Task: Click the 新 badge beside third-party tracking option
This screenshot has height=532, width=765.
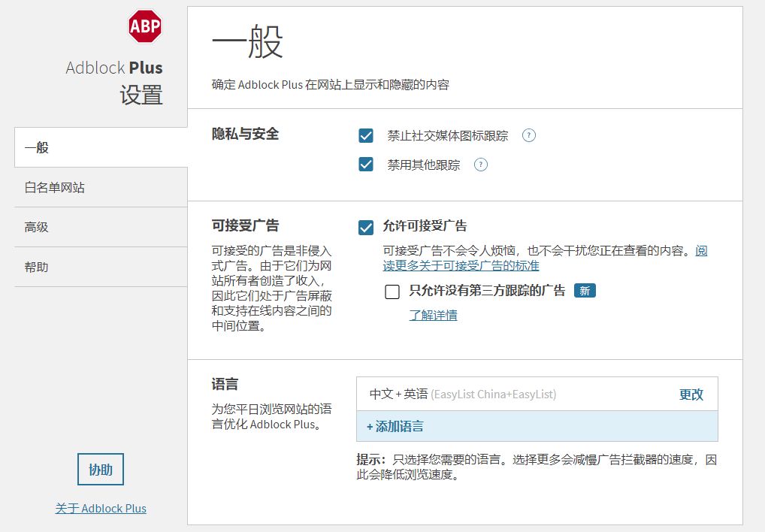Action: pos(585,291)
